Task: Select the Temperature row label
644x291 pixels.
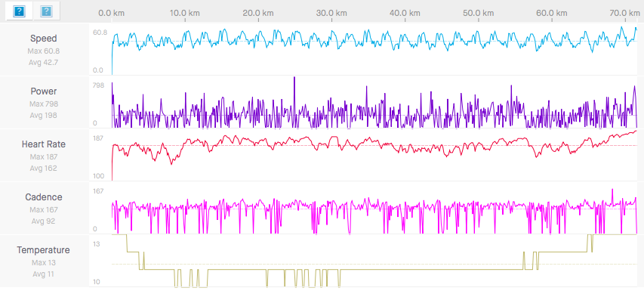Action: [44, 250]
